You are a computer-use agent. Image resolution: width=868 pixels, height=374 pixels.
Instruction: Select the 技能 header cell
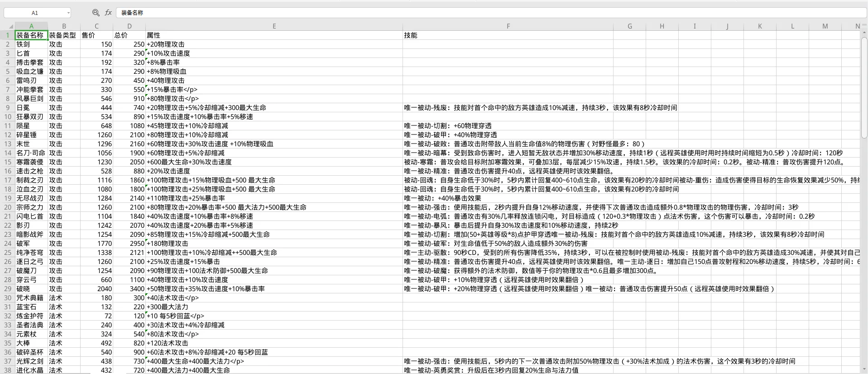tap(508, 35)
